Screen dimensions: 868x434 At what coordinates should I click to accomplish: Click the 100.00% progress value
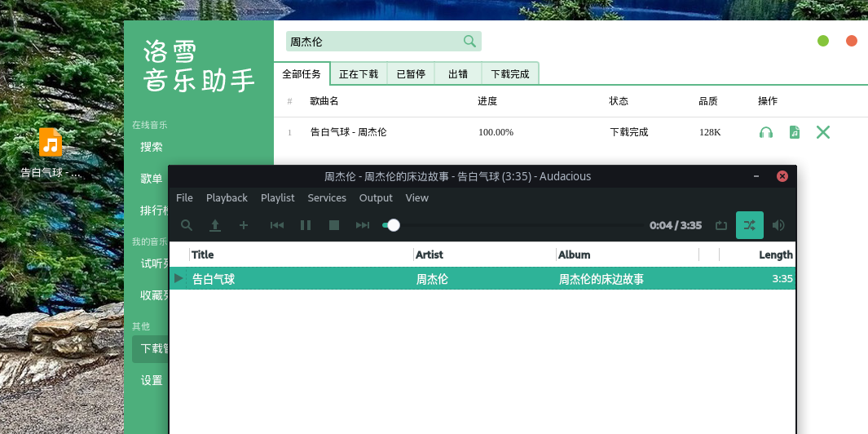[x=496, y=132]
